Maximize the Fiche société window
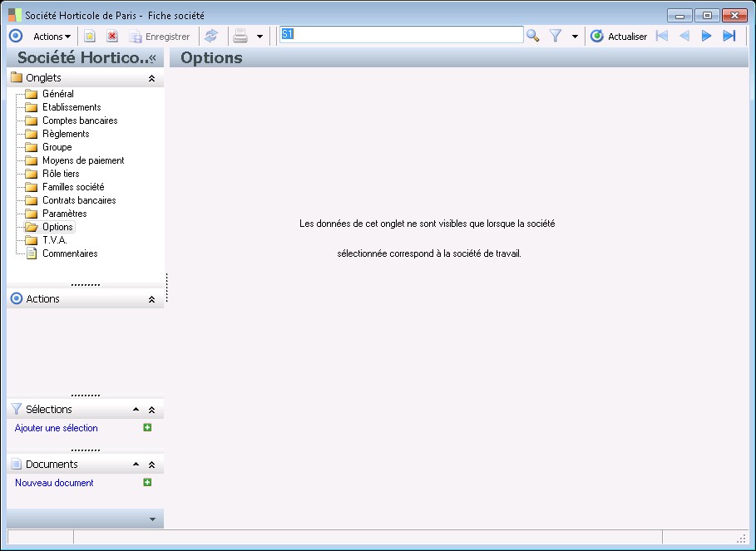The image size is (756, 551). pos(707,16)
